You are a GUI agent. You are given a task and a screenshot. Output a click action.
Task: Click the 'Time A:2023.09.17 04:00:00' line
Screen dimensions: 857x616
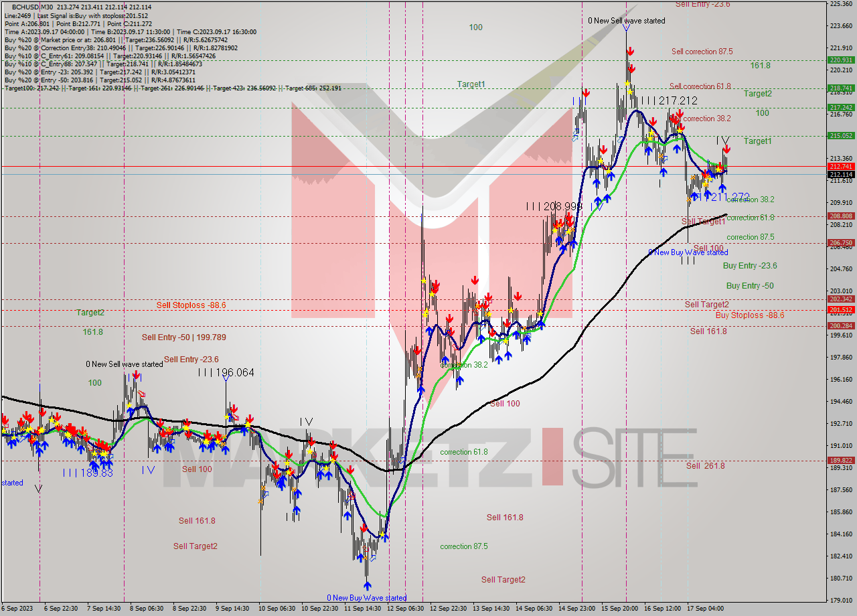131,31
